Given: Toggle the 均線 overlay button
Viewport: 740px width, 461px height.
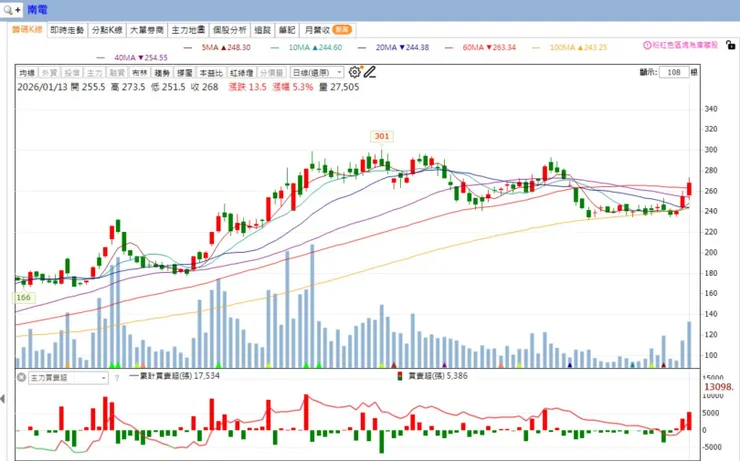Looking at the screenshot, I should coord(27,73).
